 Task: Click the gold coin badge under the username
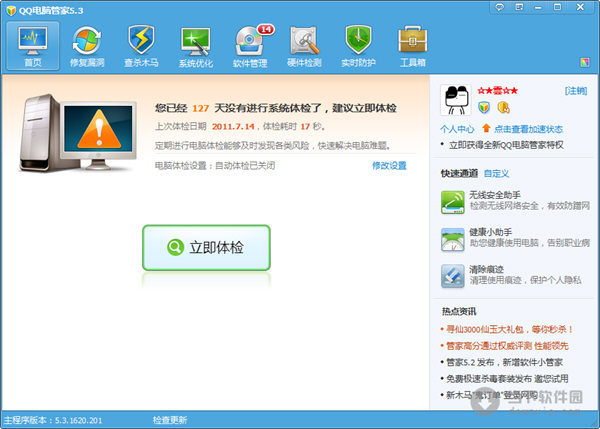[x=503, y=108]
